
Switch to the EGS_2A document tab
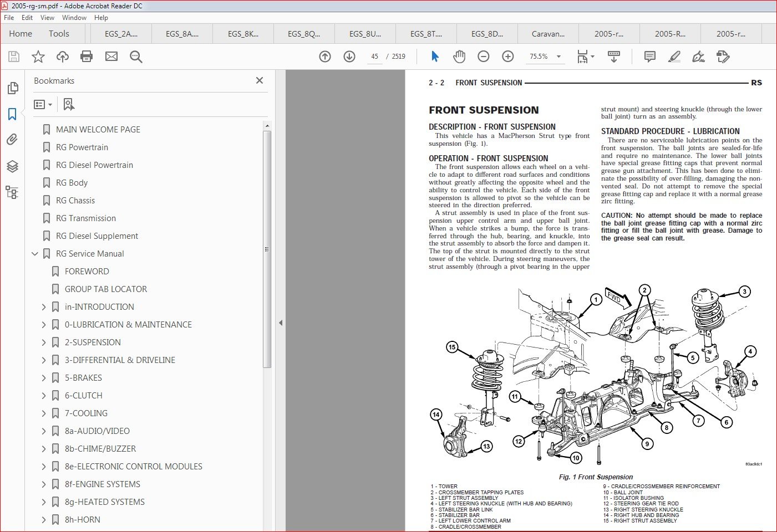(x=121, y=34)
